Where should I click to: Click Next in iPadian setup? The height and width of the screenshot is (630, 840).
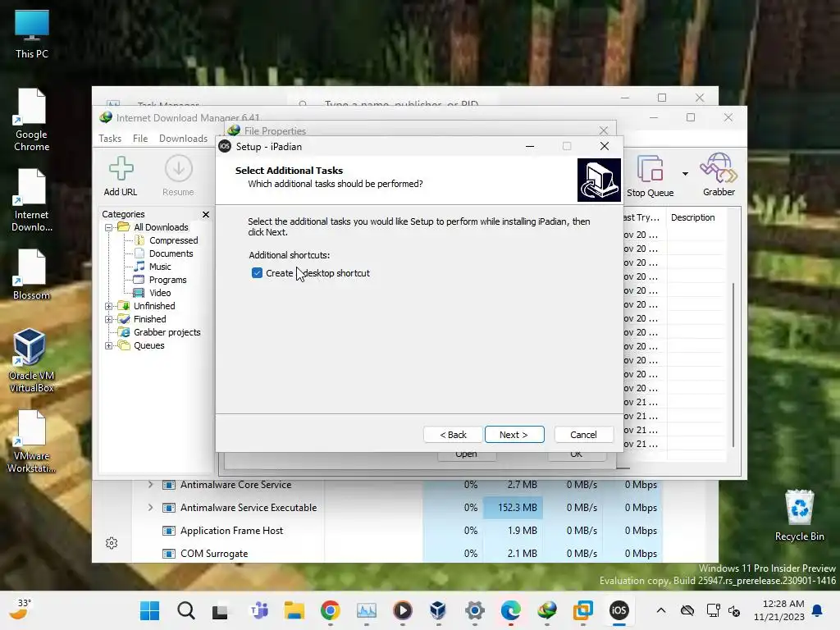tap(514, 435)
